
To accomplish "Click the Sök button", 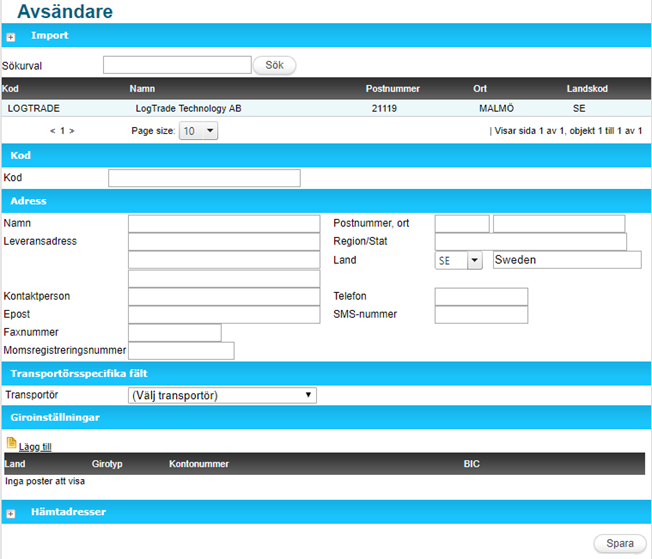I will point(274,65).
